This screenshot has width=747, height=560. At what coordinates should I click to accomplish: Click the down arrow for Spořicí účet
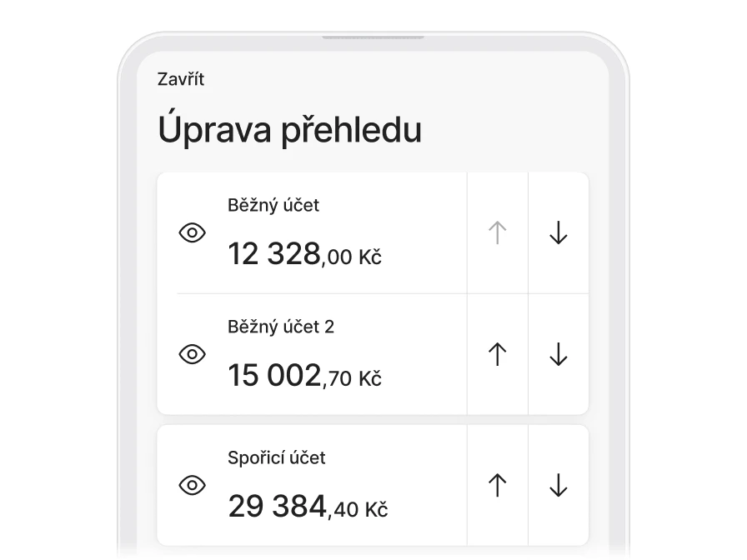tap(558, 484)
